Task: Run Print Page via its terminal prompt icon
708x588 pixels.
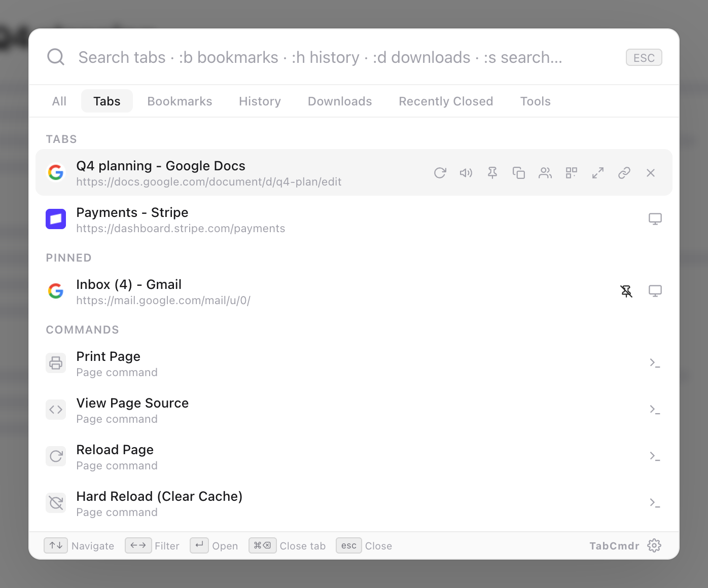Action: (655, 363)
